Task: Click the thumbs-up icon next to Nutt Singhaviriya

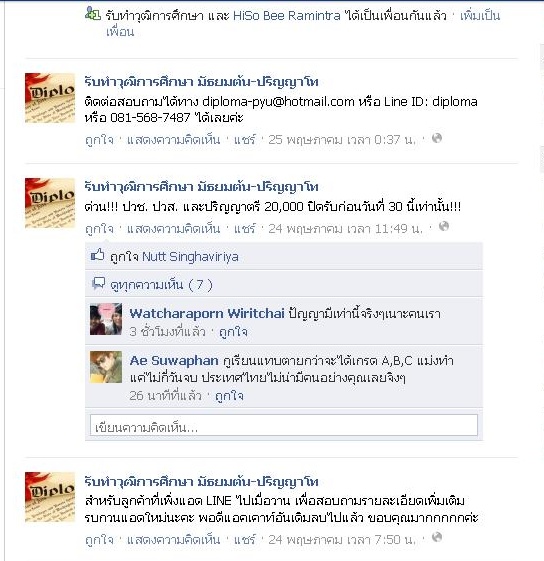Action: coord(97,255)
